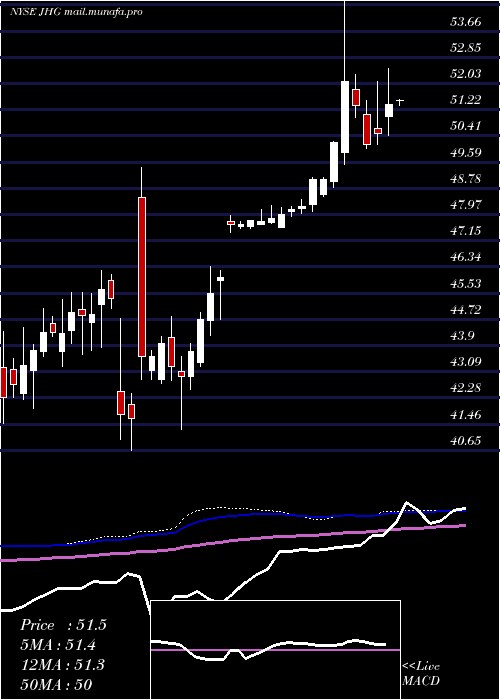Select the 5MA : 51.4 legend entry
The height and width of the screenshot is (700, 500).
point(58,645)
